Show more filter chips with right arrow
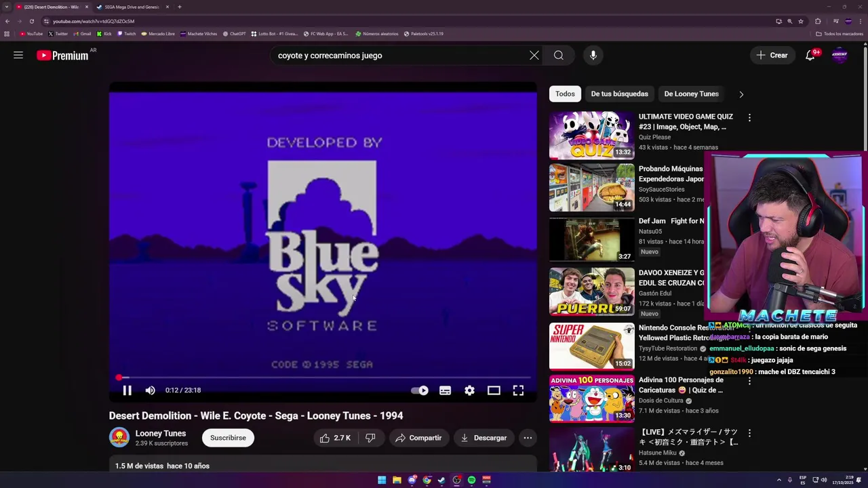 pos(741,94)
